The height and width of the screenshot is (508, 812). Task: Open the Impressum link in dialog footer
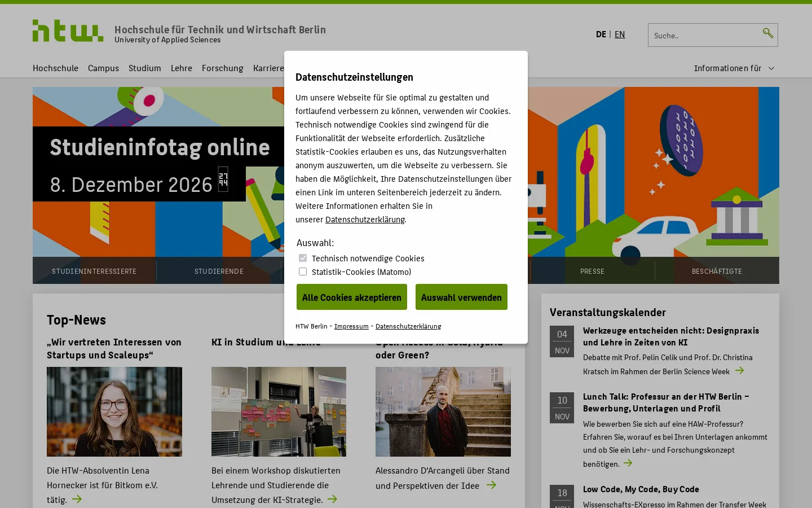[351, 326]
